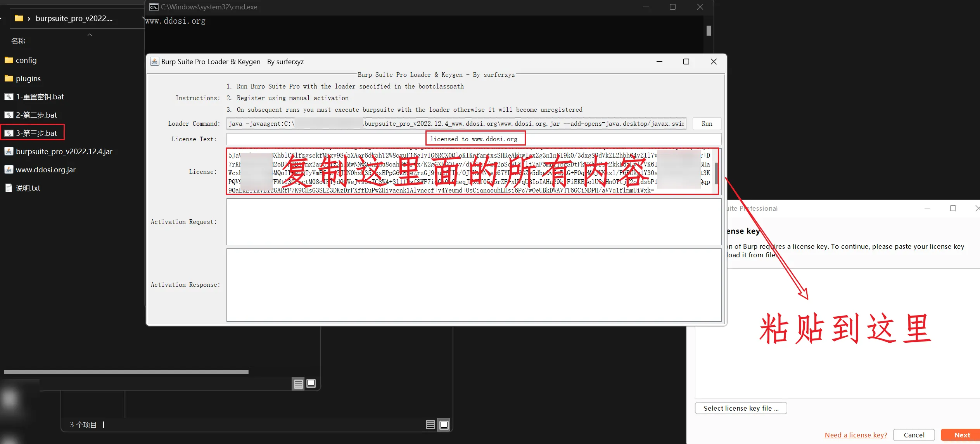Click the 名称 column header
The image size is (980, 444).
(x=18, y=41)
